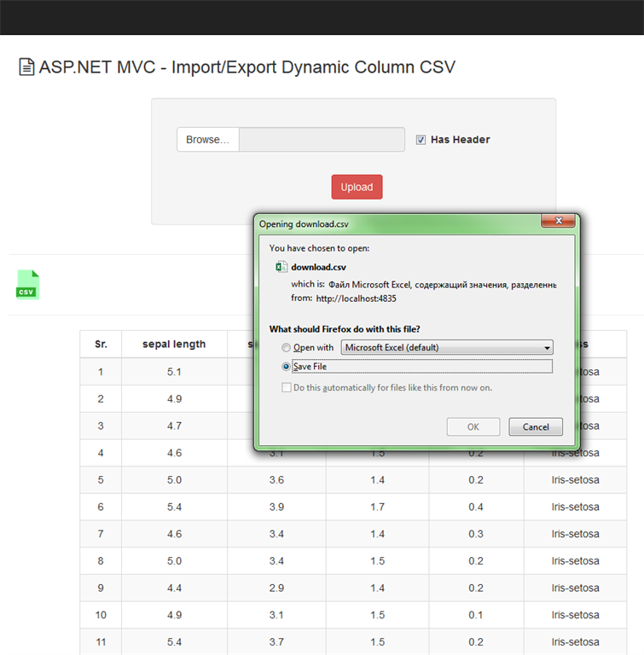Click value 0.3 in row 7
644x655 pixels.
(476, 534)
